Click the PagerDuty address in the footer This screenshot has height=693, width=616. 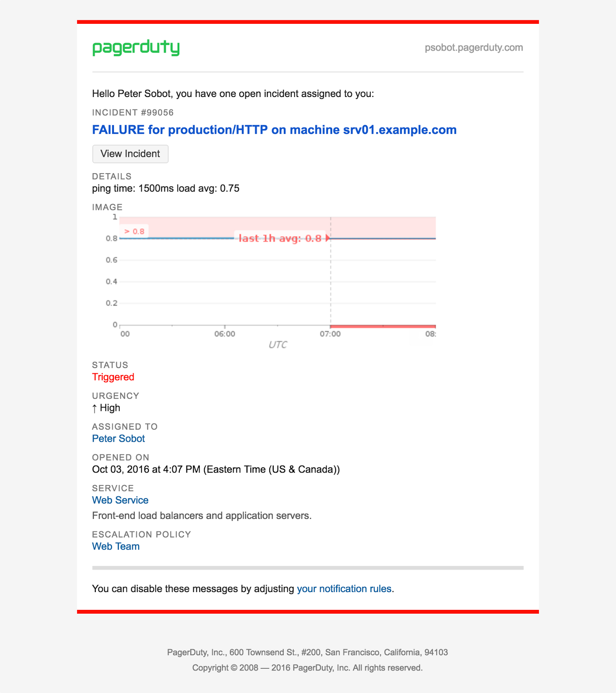[308, 652]
